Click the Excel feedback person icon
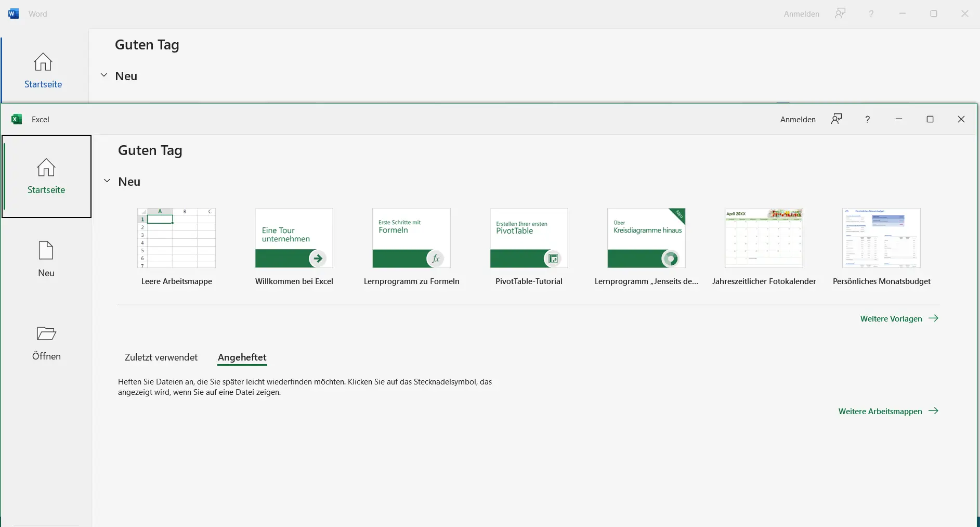 coord(836,119)
